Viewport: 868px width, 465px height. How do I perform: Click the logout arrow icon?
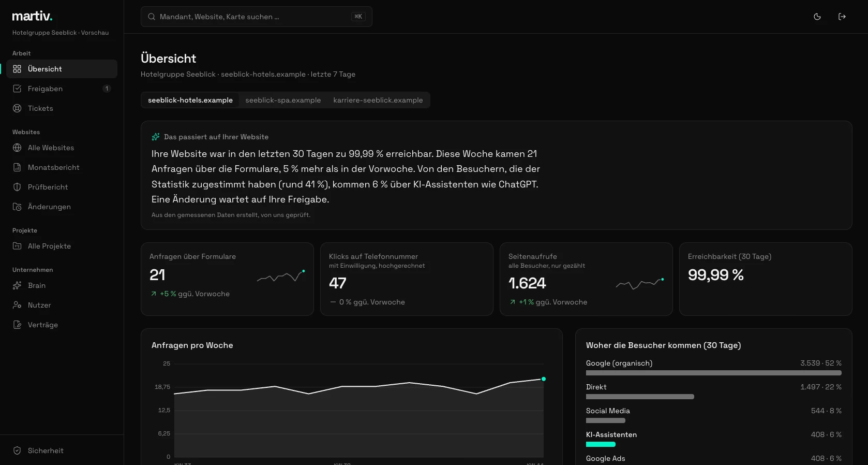(x=842, y=17)
